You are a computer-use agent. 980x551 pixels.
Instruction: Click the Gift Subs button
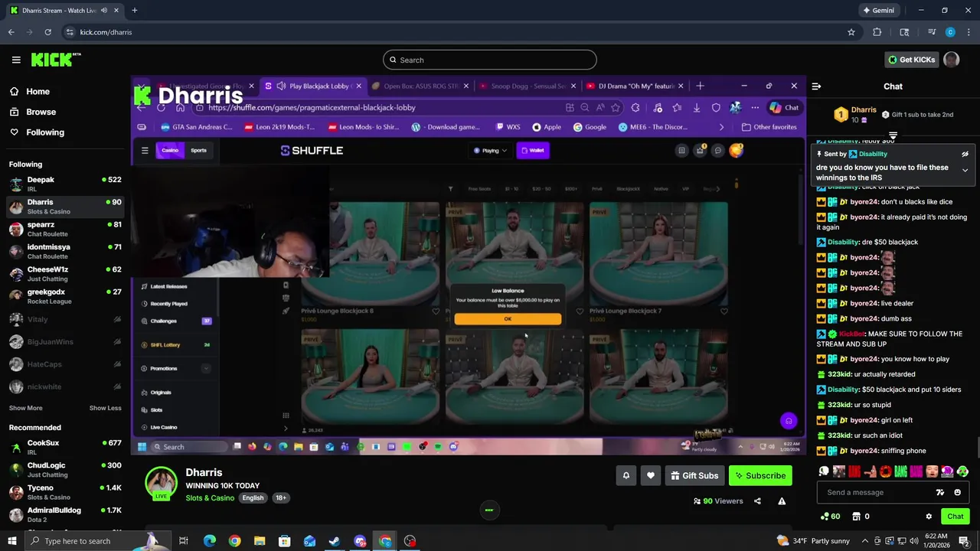pos(694,476)
